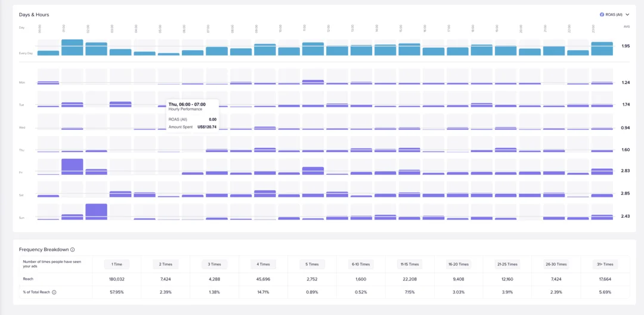This screenshot has width=644, height=315.
Task: Click the Every Day average value 1.95
Action: click(x=626, y=46)
